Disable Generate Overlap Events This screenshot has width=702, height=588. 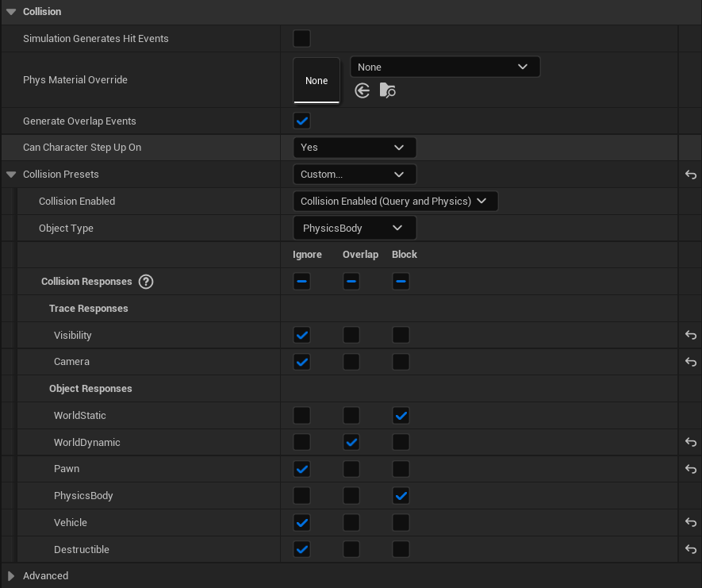(x=301, y=121)
